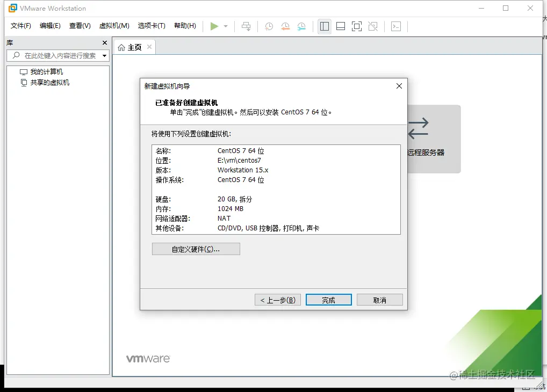Click the Unity mode toolbar icon
The width and height of the screenshot is (547, 392).
(x=373, y=26)
